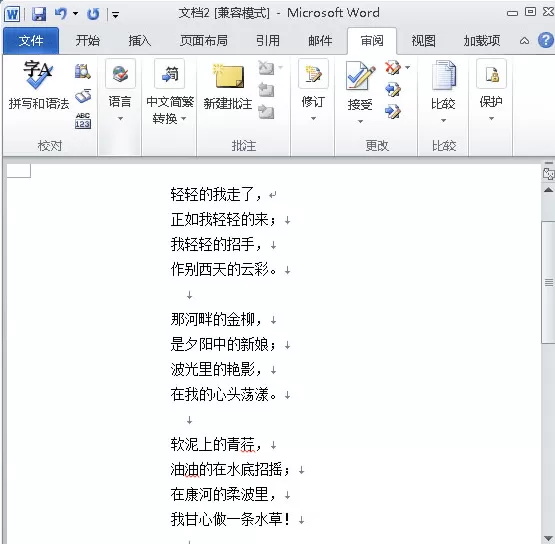Expand the reject change dropdown arrow

[408, 67]
